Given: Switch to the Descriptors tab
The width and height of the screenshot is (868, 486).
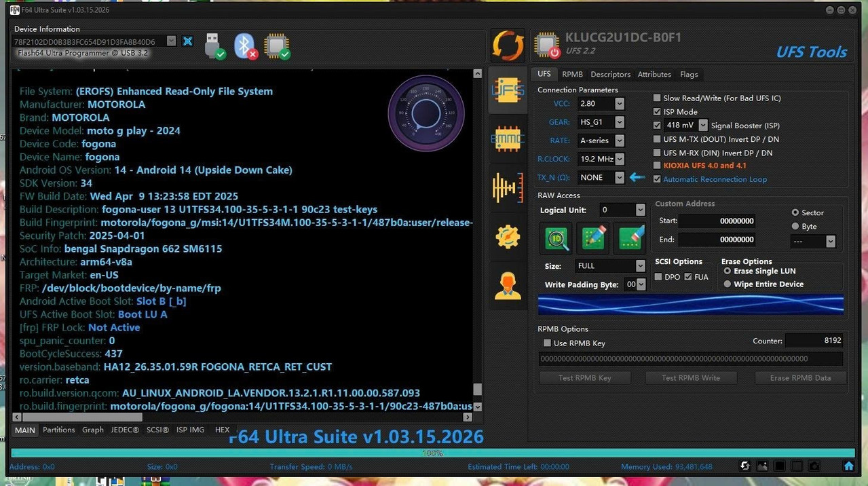Looking at the screenshot, I should click(611, 74).
